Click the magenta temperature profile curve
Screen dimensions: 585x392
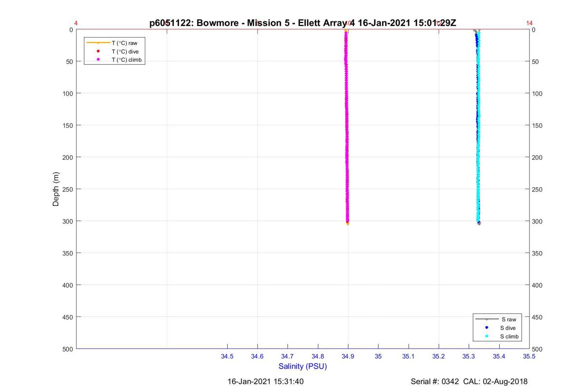[x=347, y=127]
